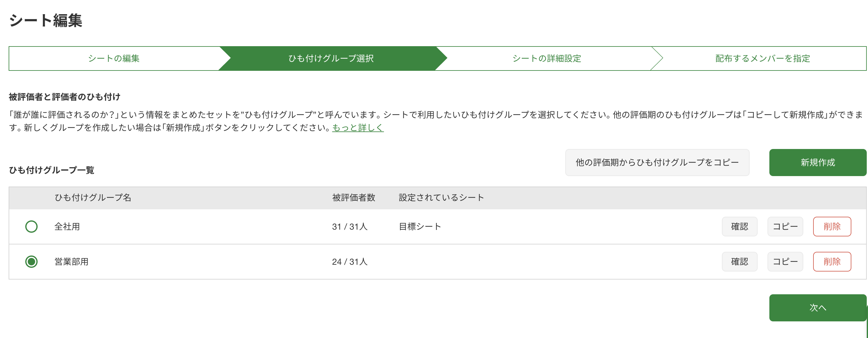Image resolution: width=868 pixels, height=338 pixels.
Task: Select the 営業部用 radio button
Action: (x=31, y=262)
